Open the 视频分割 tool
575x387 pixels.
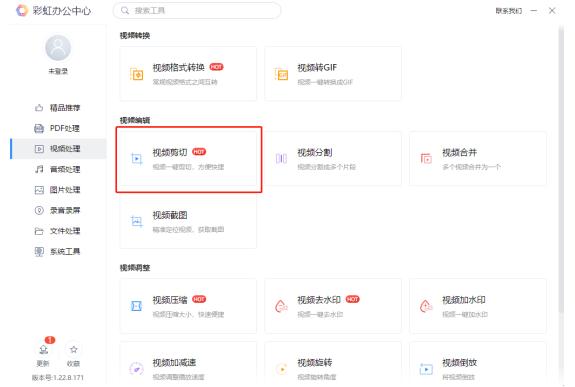(x=333, y=159)
